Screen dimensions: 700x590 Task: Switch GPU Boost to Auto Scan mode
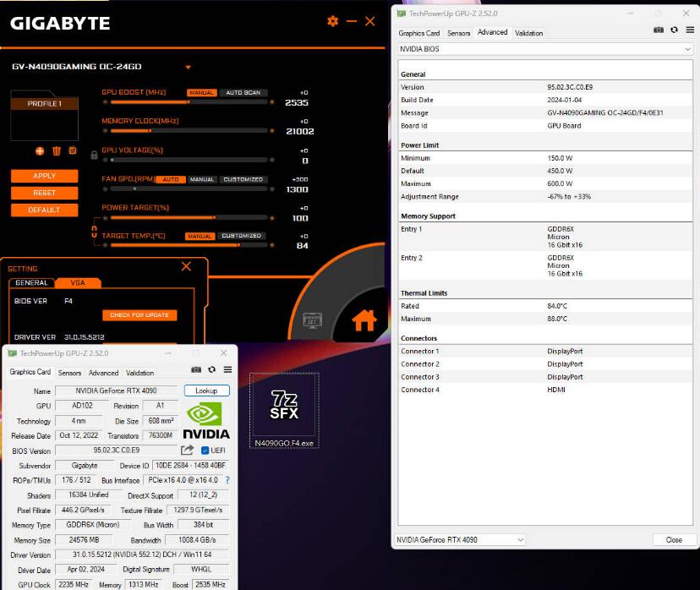tap(243, 93)
